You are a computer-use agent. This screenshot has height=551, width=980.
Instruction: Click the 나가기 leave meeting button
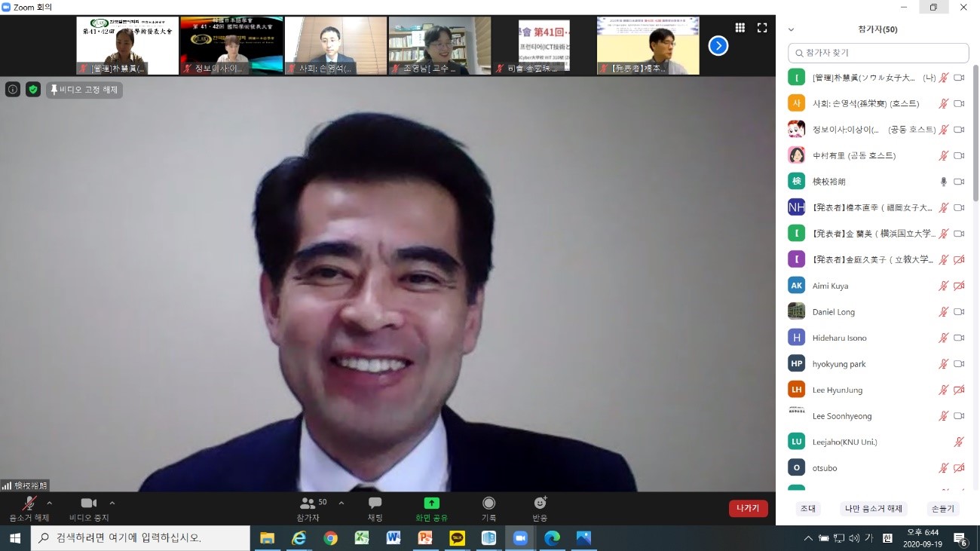748,508
